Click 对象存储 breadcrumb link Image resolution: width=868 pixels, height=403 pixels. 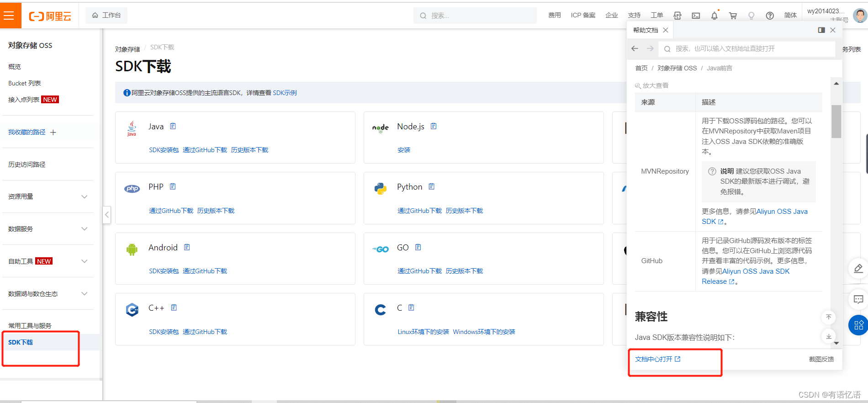(127, 49)
